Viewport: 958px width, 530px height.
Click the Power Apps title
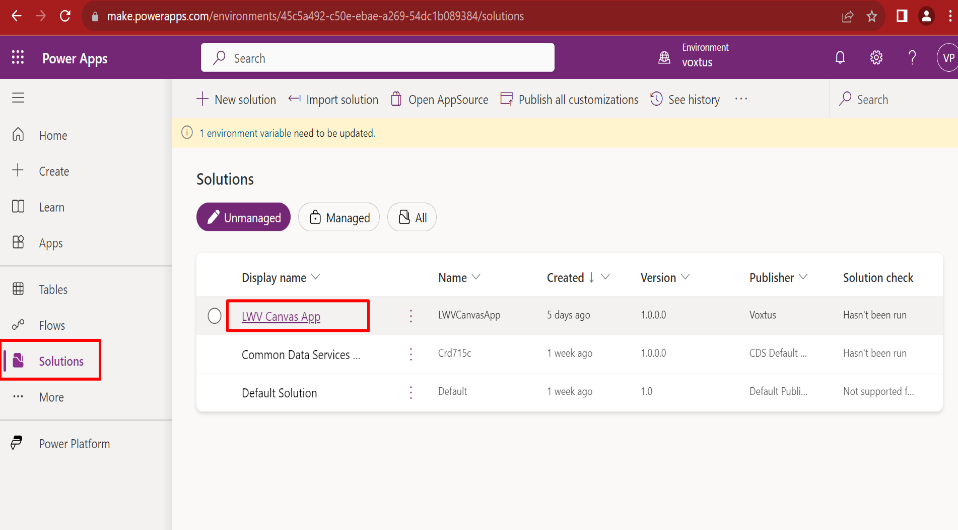pos(75,58)
